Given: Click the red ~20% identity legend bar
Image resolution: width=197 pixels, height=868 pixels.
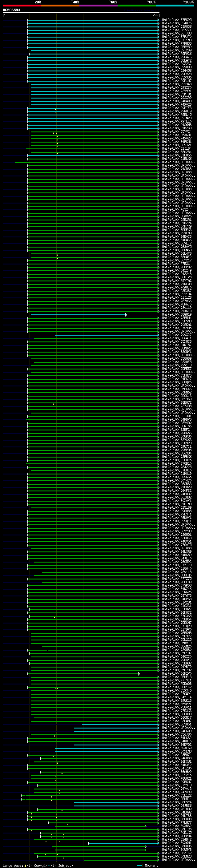Looking at the screenshot, I should click(22, 6).
